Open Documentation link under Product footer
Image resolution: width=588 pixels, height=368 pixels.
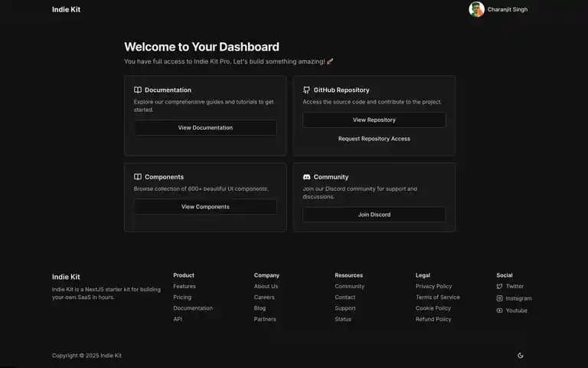(x=193, y=308)
